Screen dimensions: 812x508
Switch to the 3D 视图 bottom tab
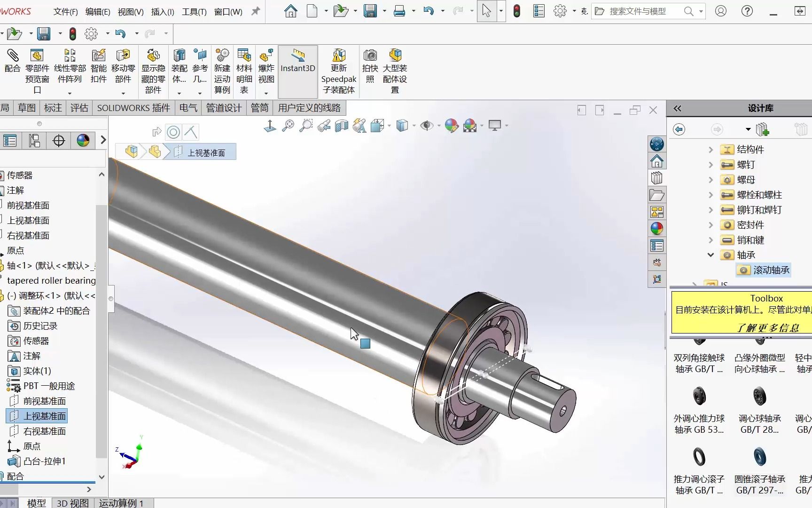tap(73, 503)
